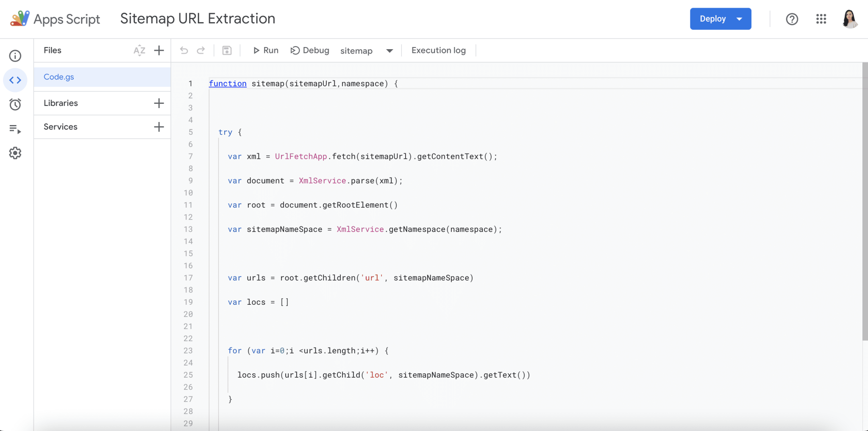Add a service using plus button
The height and width of the screenshot is (431, 868).
click(x=159, y=127)
